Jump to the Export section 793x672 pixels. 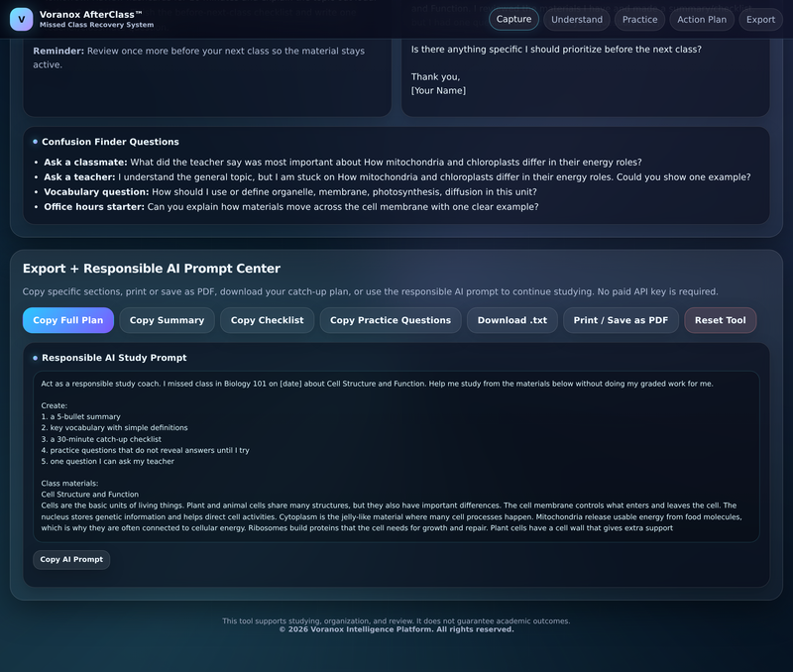point(760,19)
